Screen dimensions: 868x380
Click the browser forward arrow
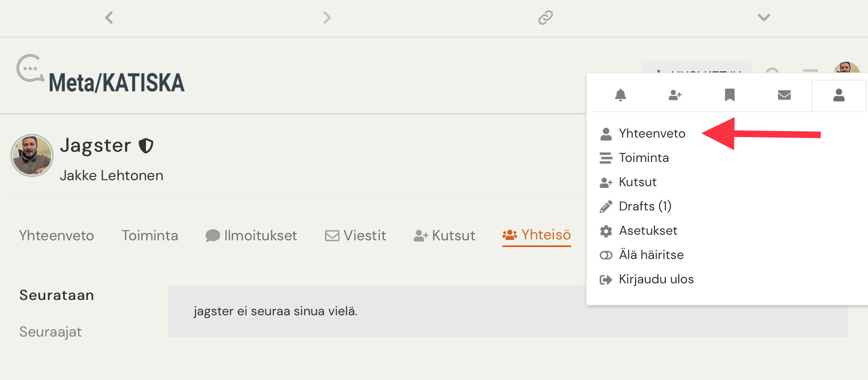point(327,17)
